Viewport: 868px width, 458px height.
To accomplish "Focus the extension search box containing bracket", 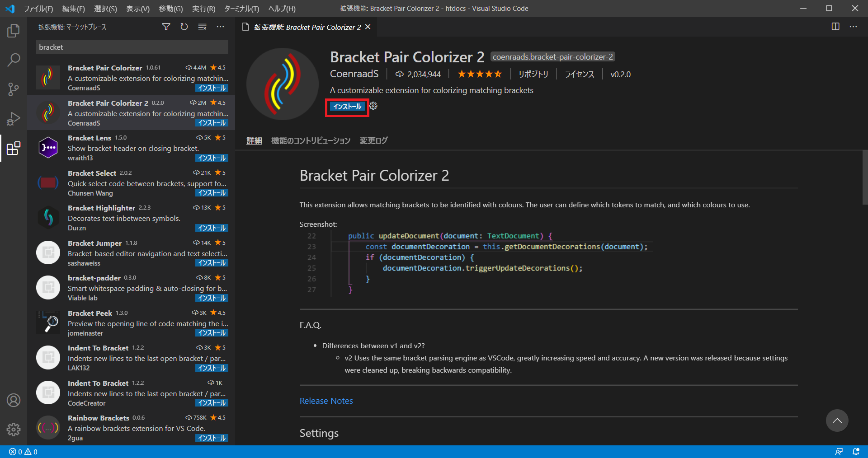I will tap(132, 47).
